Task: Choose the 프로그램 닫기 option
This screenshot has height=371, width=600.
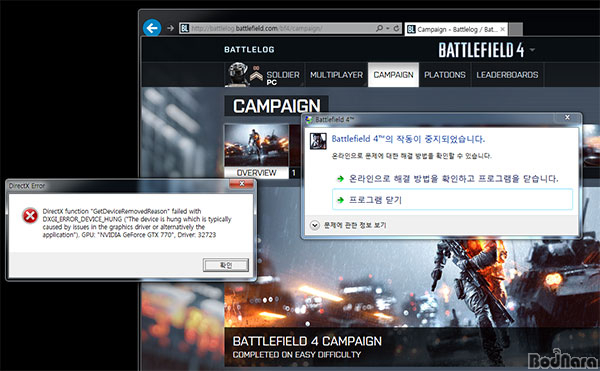Action: pos(452,199)
